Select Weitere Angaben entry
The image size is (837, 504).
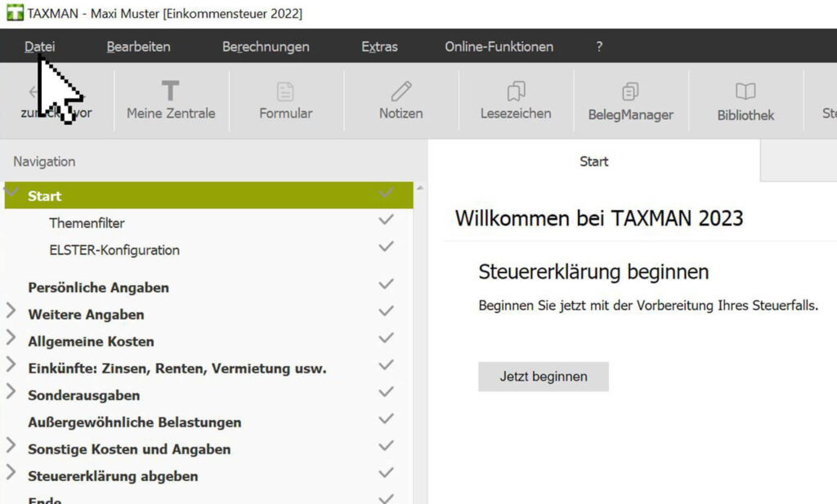[x=86, y=314]
